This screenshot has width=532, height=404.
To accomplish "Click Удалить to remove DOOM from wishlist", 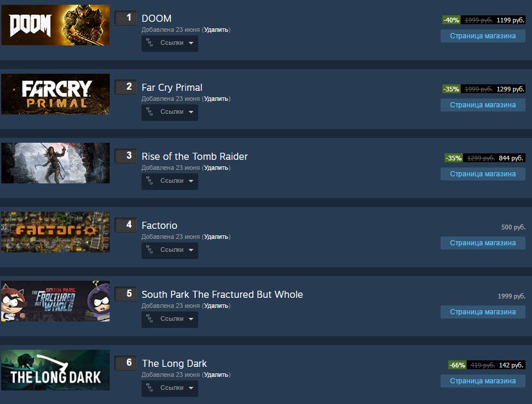I will [x=216, y=30].
